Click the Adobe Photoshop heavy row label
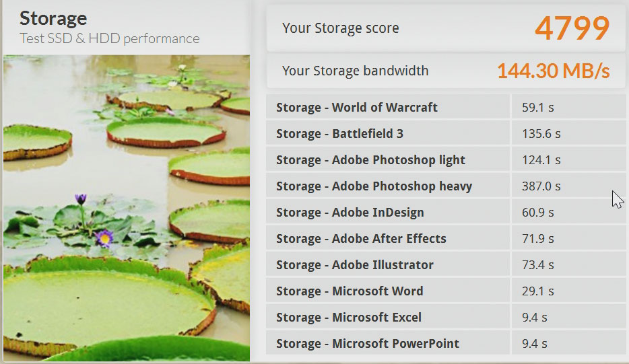Image resolution: width=629 pixels, height=364 pixels. (374, 186)
